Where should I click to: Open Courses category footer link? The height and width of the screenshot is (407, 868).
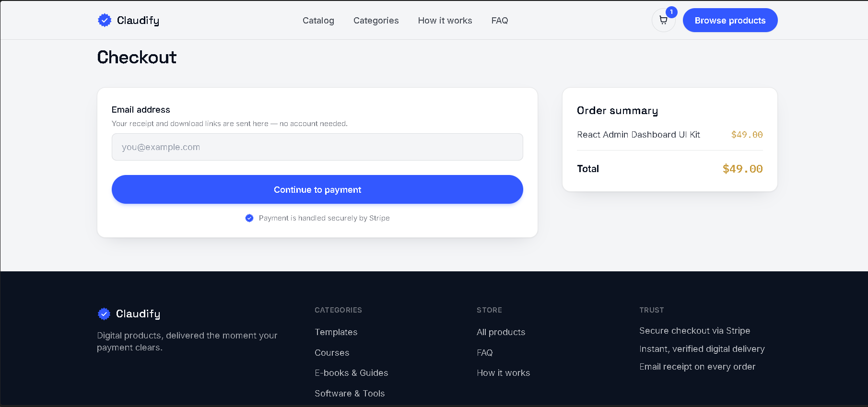coord(332,353)
